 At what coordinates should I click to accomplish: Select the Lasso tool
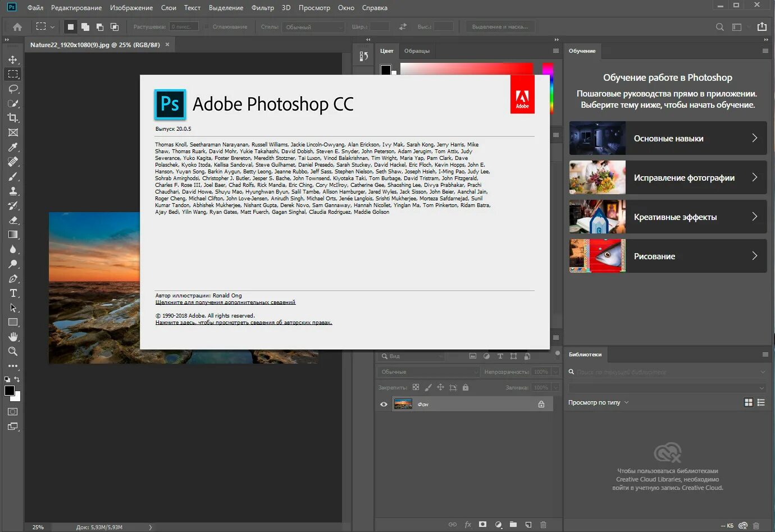(13, 89)
